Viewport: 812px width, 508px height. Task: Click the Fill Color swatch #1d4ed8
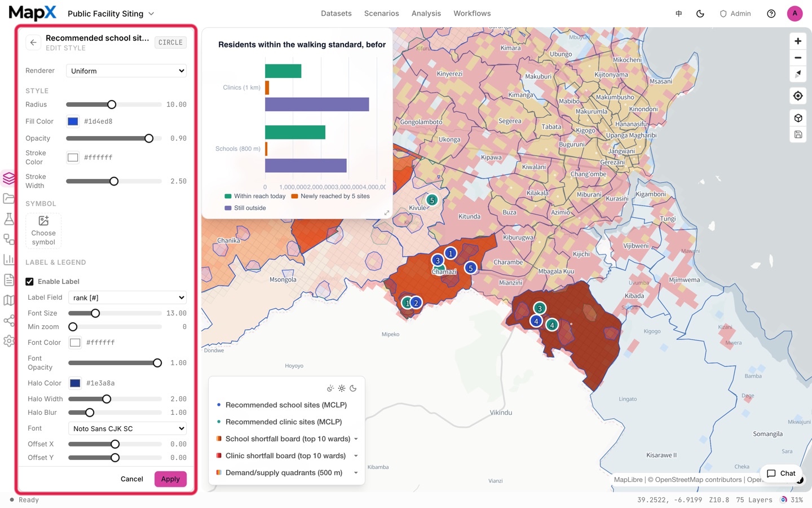(x=73, y=121)
